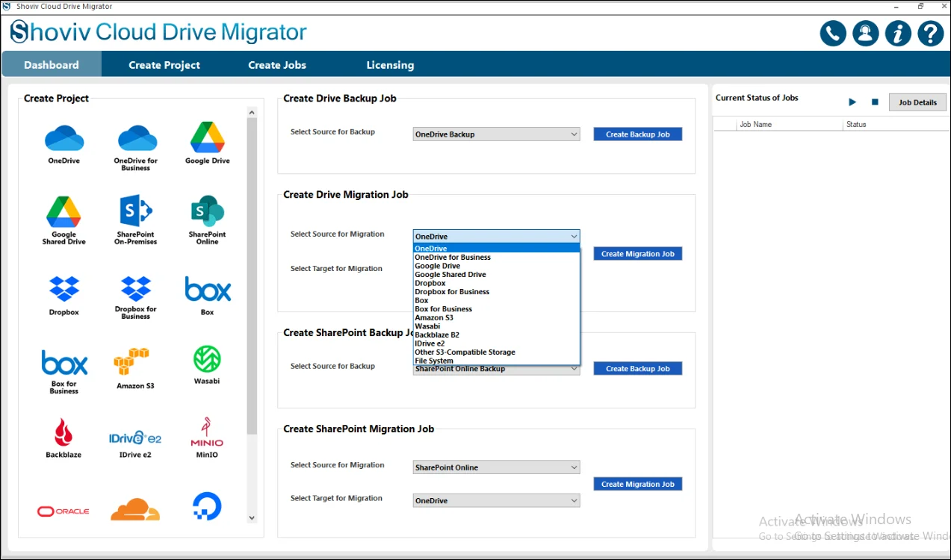Open the Google Shared Drive project icon
The width and height of the screenshot is (951, 560).
64,212
